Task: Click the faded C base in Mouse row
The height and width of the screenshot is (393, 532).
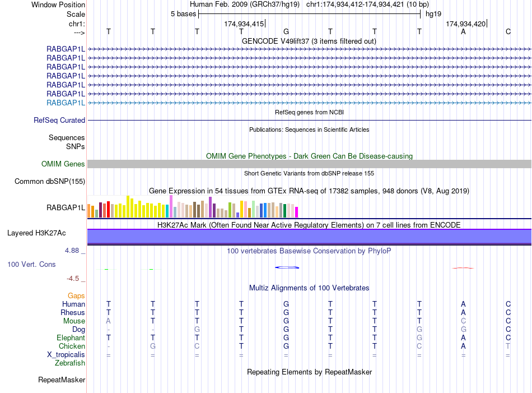Action: (463, 321)
